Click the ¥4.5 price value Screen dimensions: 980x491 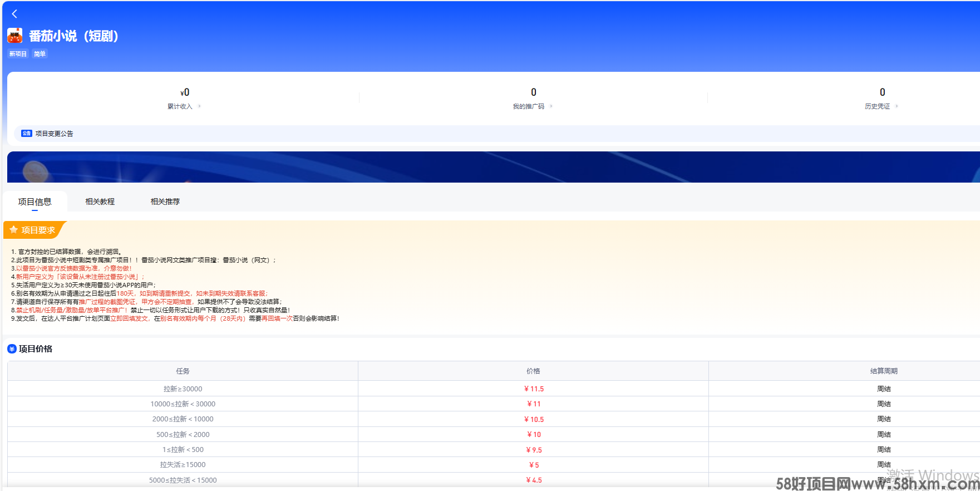(534, 480)
